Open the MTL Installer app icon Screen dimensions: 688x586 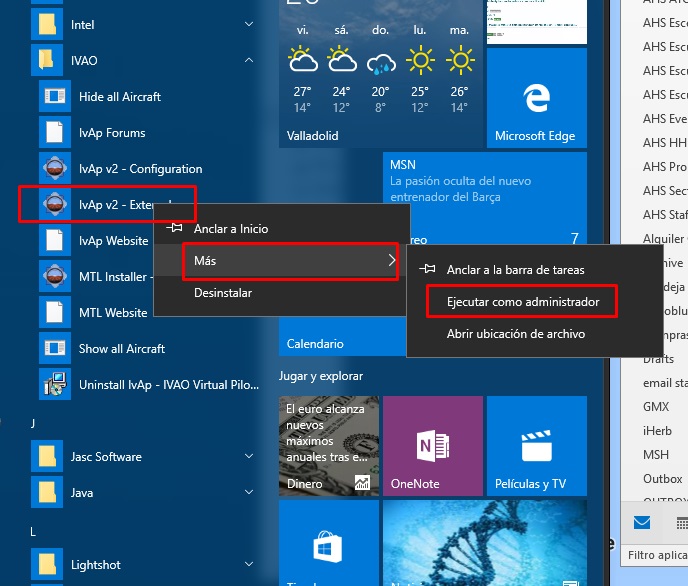(53, 277)
